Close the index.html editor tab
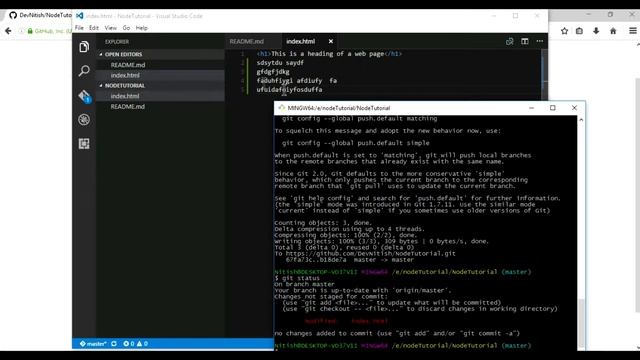The image size is (640, 360). 331,41
